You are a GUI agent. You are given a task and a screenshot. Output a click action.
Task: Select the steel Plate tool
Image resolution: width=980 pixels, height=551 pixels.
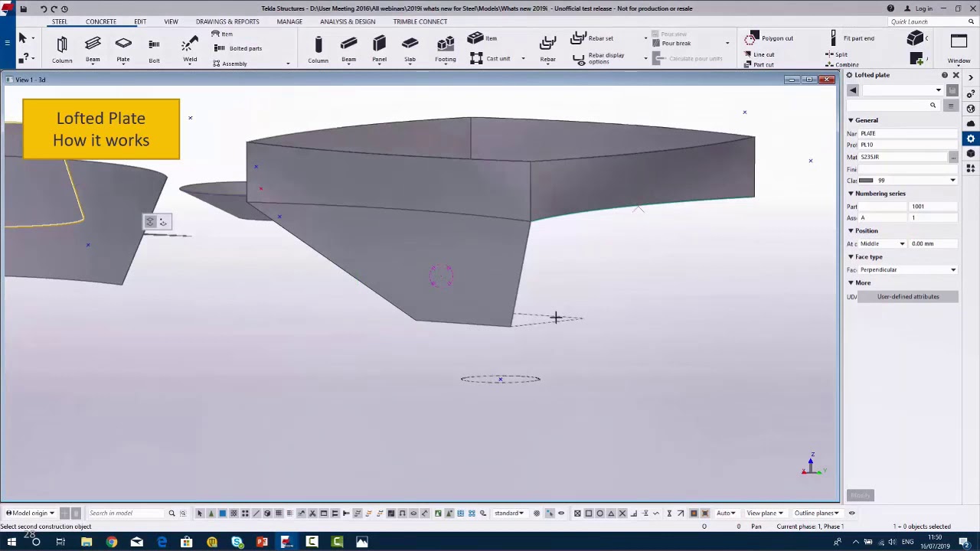[123, 48]
